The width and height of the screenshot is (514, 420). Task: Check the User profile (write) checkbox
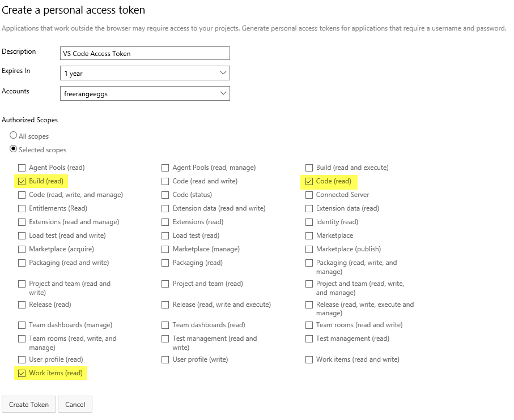point(165,359)
